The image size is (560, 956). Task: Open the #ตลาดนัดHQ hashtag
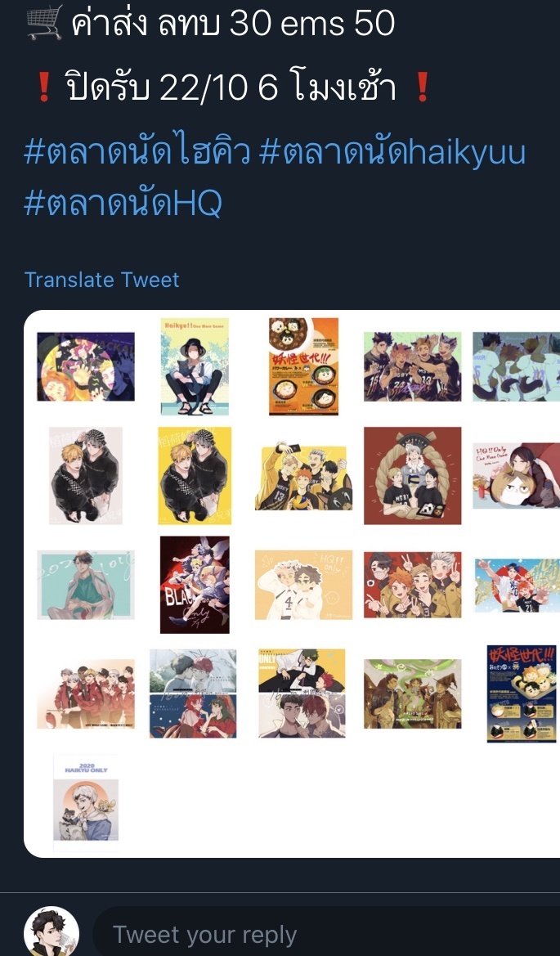click(123, 203)
